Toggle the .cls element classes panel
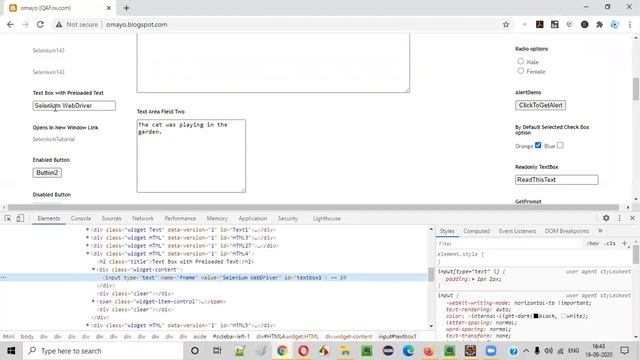The height and width of the screenshot is (360, 640). pyautogui.click(x=610, y=243)
